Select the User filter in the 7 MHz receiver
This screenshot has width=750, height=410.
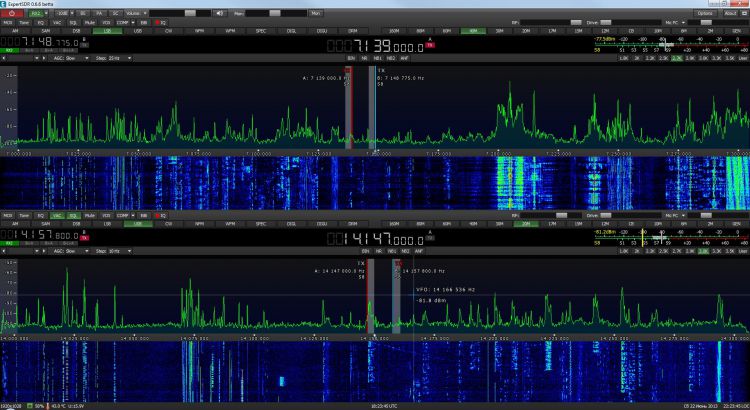point(742,58)
